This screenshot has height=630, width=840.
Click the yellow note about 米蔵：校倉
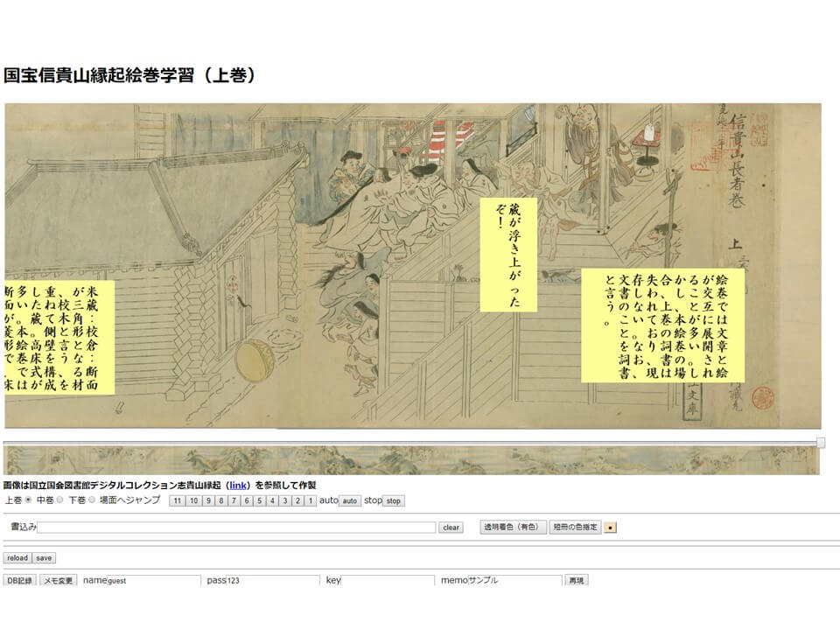click(x=59, y=338)
